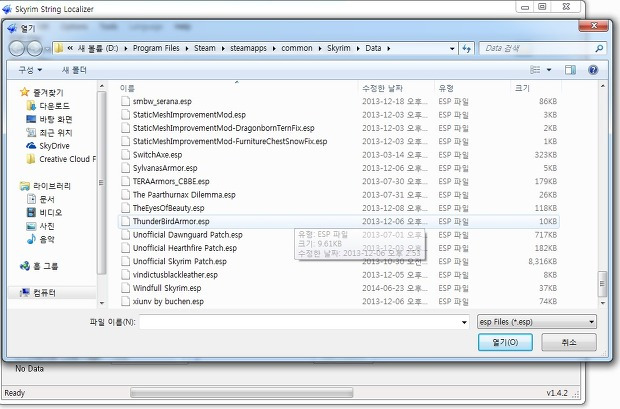
Task: Expand the breadcrumb arrow after Skyrim
Action: [x=358, y=49]
